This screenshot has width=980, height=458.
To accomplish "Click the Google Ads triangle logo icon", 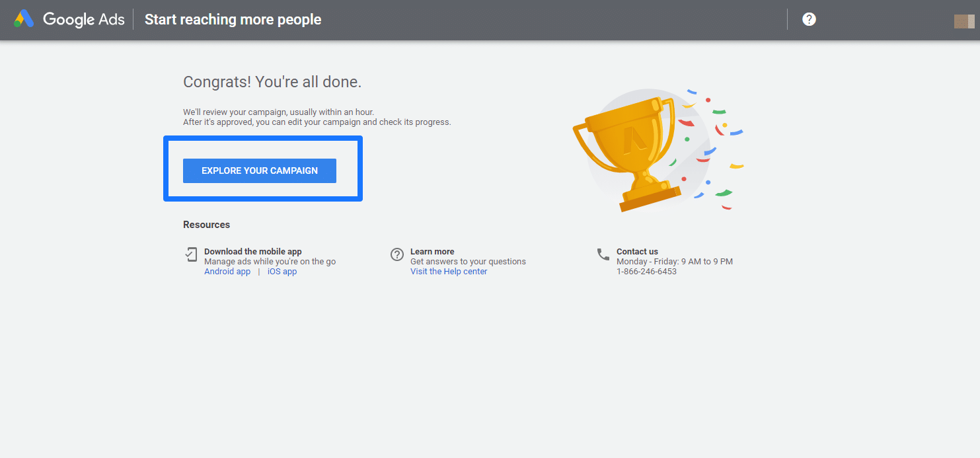I will pos(24,19).
